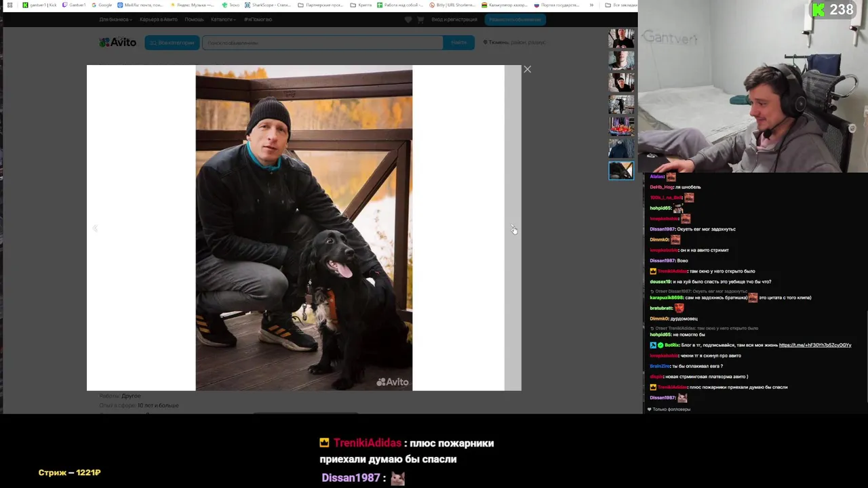
Task: Focus the Avito search field
Action: [x=323, y=42]
